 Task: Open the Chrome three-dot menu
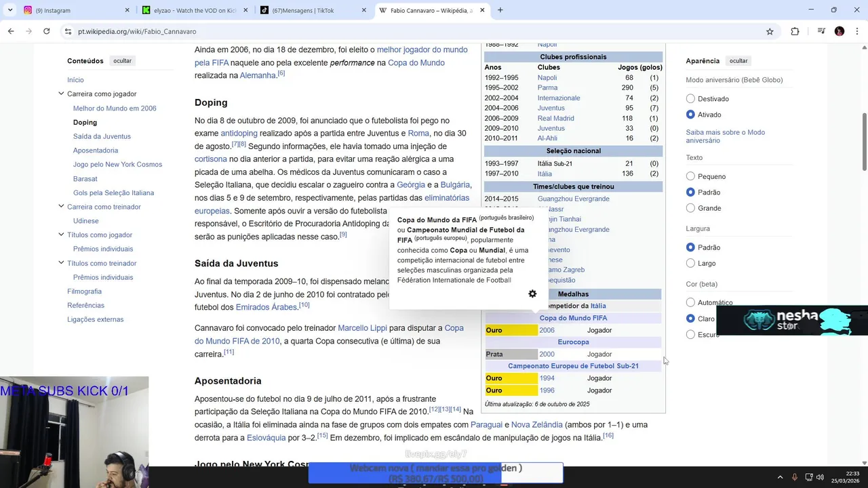point(857,31)
